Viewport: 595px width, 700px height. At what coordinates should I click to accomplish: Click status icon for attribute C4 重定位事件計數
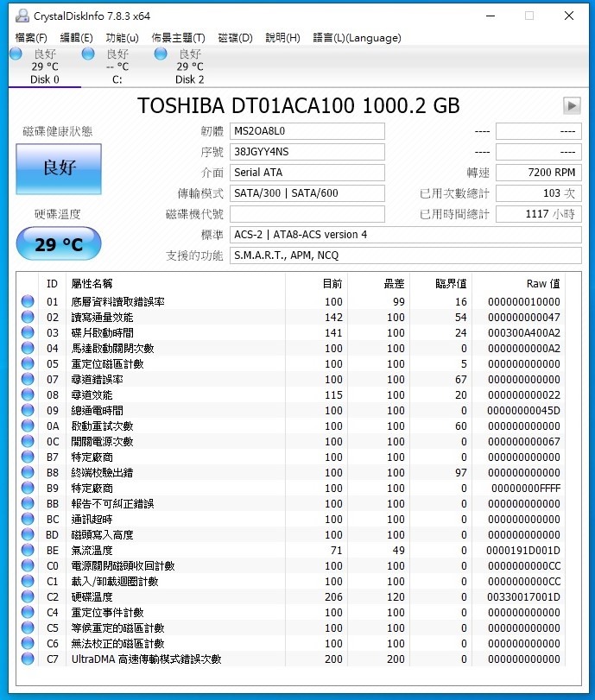[28, 612]
